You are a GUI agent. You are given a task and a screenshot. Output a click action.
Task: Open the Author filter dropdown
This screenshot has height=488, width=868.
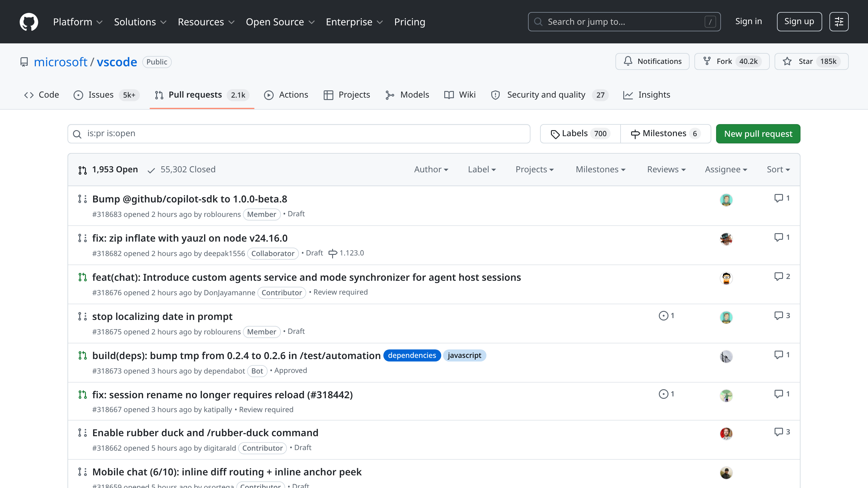pos(431,169)
